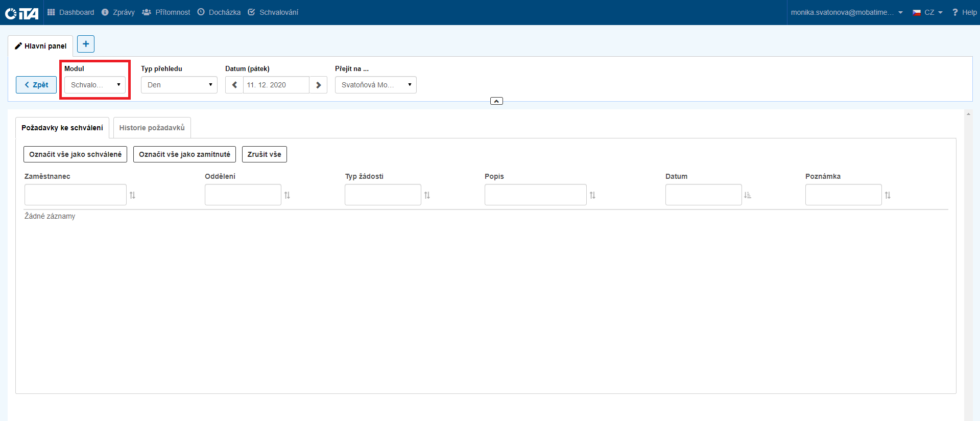
Task: Open the CZ language selector
Action: pos(928,12)
